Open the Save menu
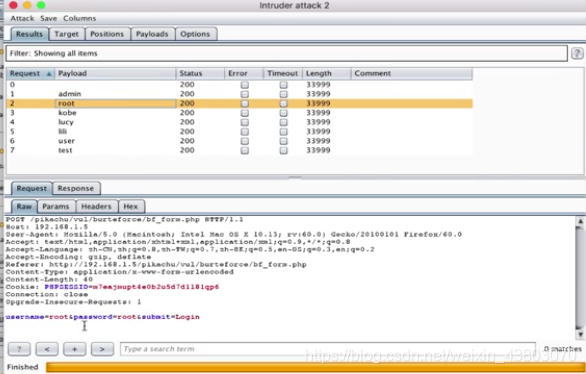Image resolution: width=586 pixels, height=374 pixels. pyautogui.click(x=49, y=18)
